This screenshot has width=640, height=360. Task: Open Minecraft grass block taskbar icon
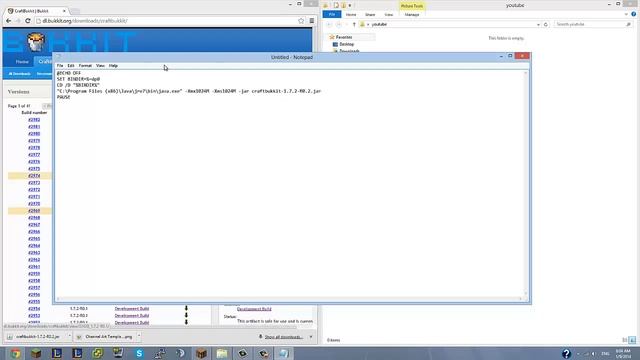tap(36, 353)
